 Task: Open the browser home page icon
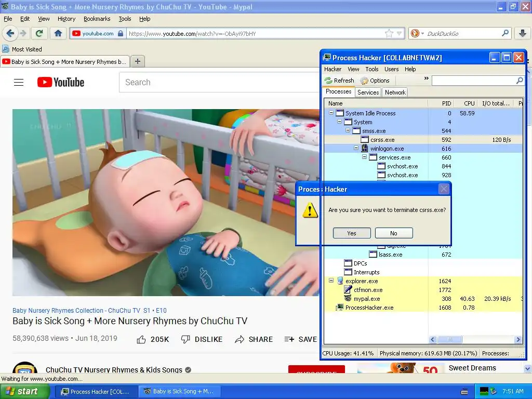58,33
